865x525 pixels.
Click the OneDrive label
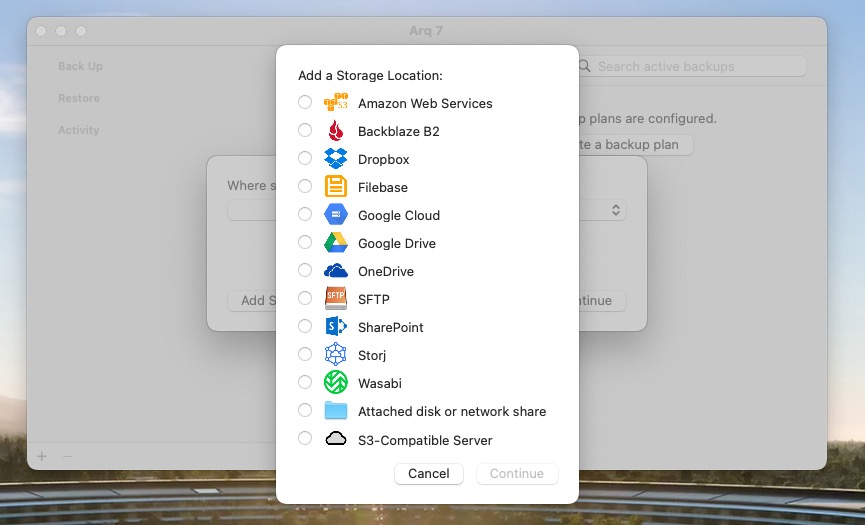(x=386, y=271)
